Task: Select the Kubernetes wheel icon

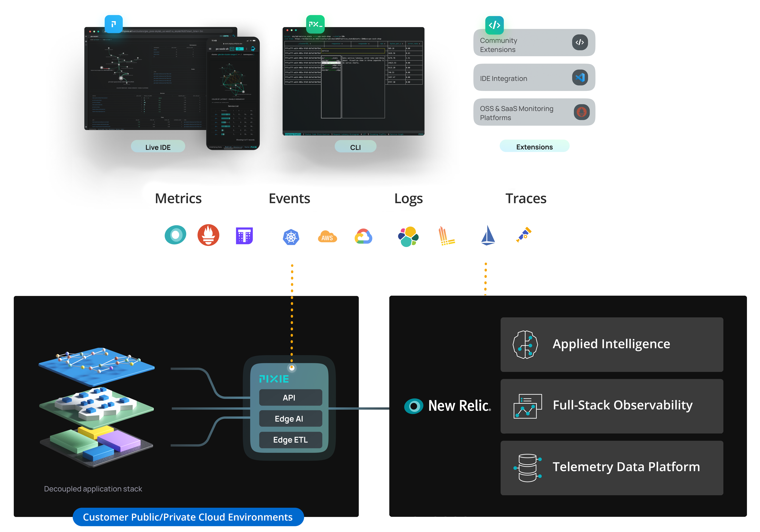Action: click(291, 237)
